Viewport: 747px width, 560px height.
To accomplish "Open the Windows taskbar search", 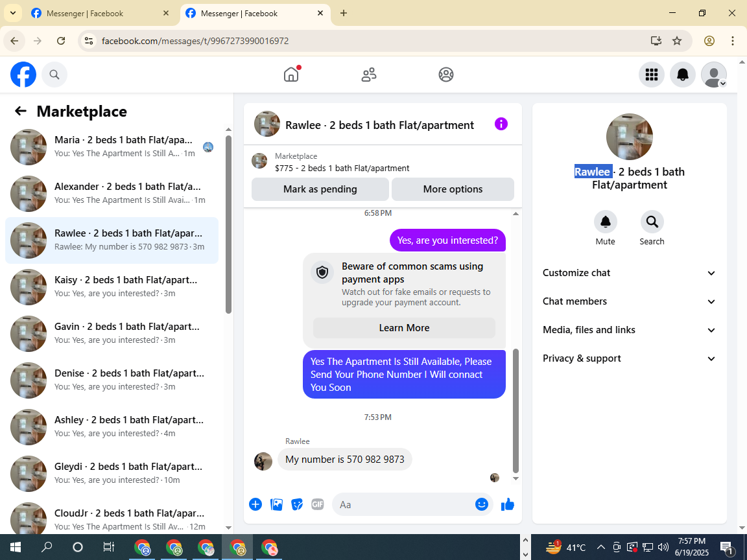I will (47, 546).
